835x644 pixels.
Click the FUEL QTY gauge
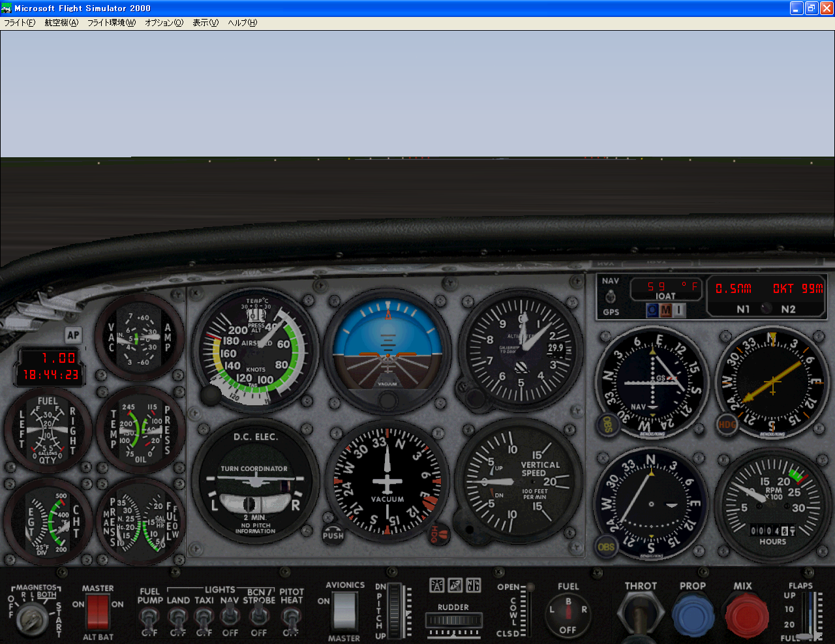click(x=48, y=431)
